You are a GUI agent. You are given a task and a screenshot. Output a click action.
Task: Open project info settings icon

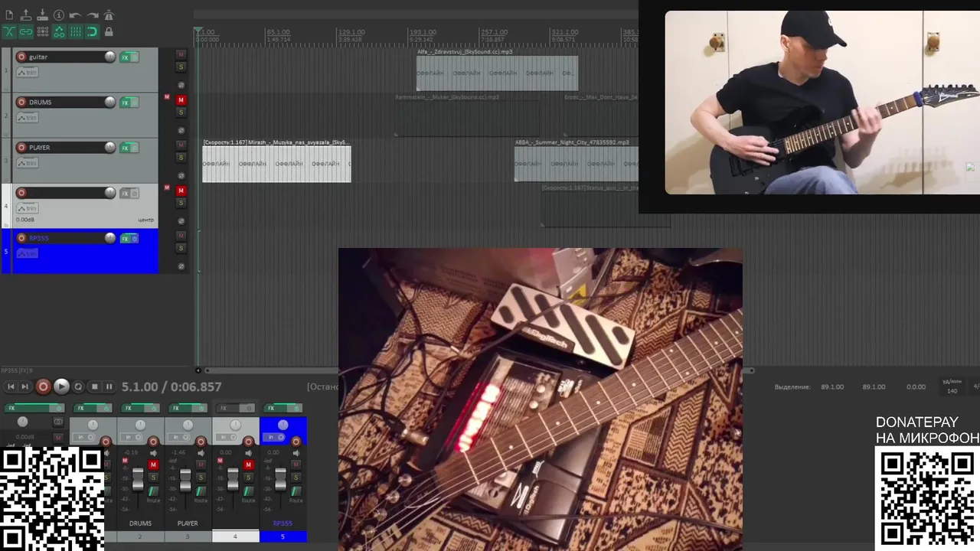point(59,15)
